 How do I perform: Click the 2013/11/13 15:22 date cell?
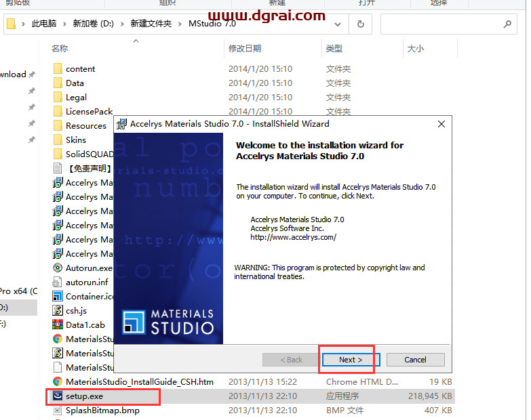click(x=263, y=382)
